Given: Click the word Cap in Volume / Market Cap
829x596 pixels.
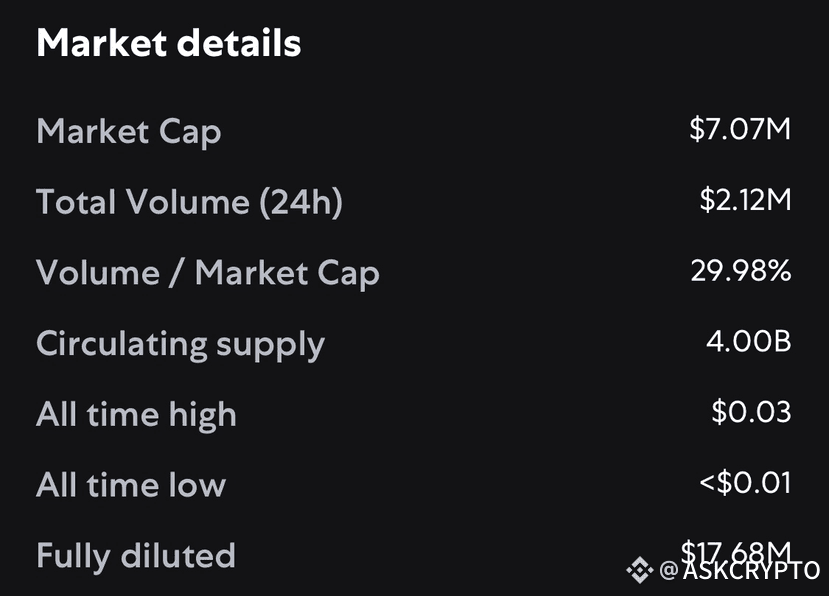Looking at the screenshot, I should 348,274.
